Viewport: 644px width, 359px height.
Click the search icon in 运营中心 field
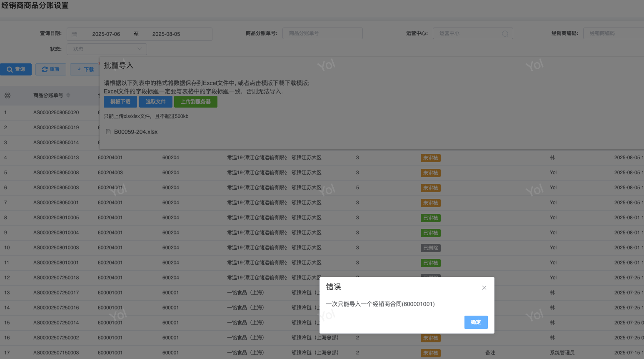505,34
